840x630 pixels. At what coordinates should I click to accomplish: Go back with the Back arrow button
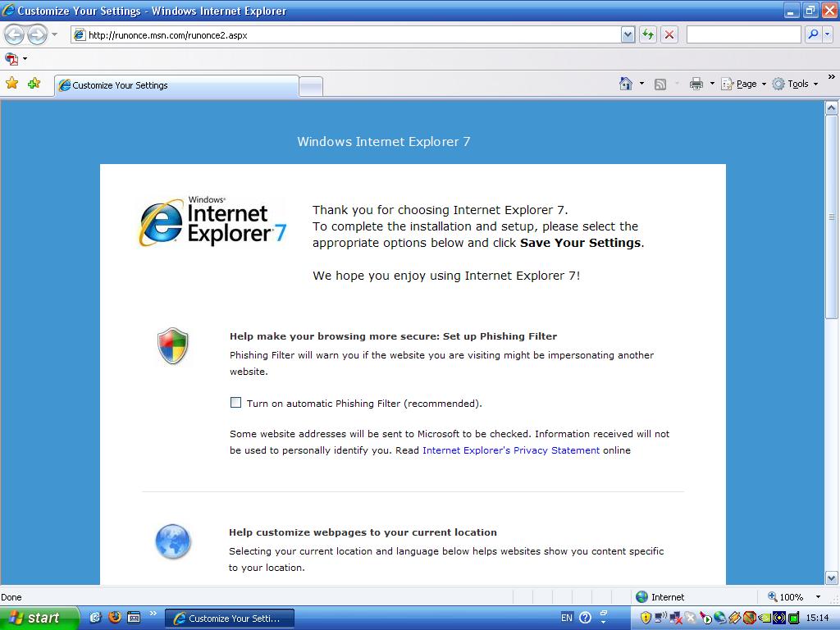[x=15, y=35]
